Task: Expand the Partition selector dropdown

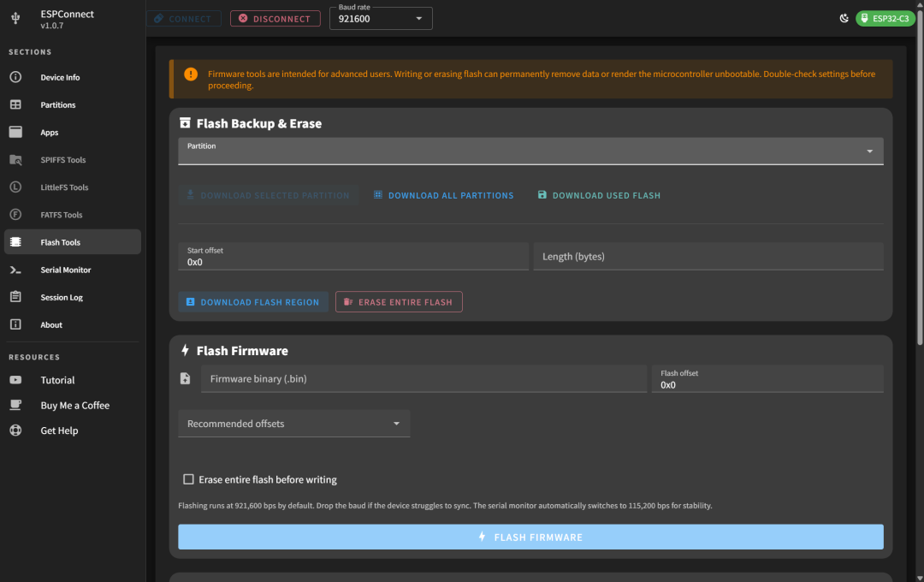Action: (530, 151)
